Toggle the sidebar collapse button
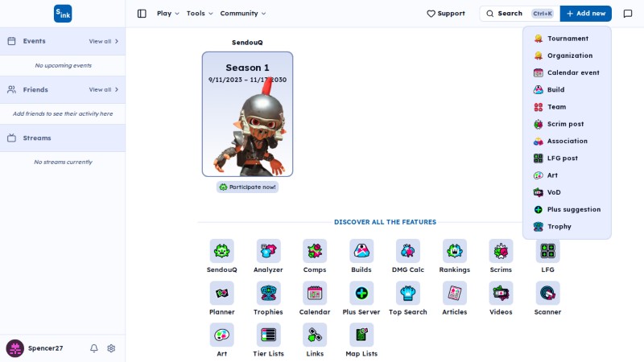Viewport: 644px width, 362px height. pyautogui.click(x=142, y=14)
